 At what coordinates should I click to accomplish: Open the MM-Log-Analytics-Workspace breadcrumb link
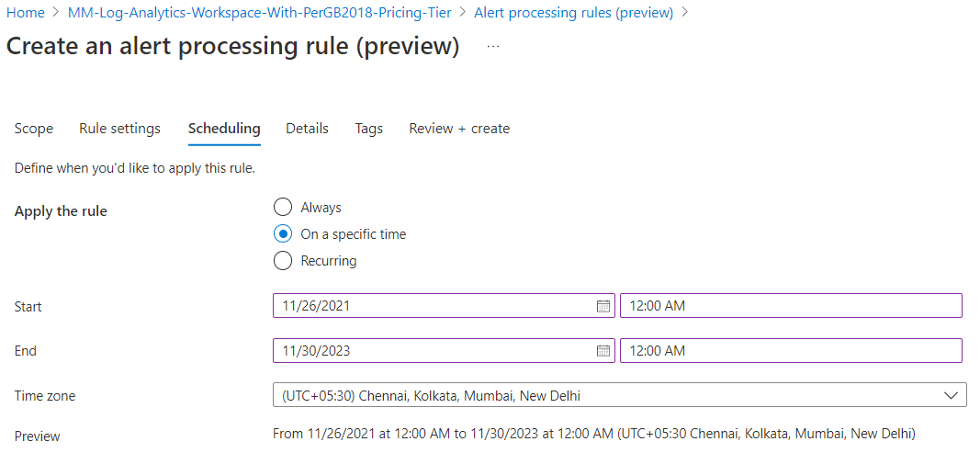click(259, 13)
